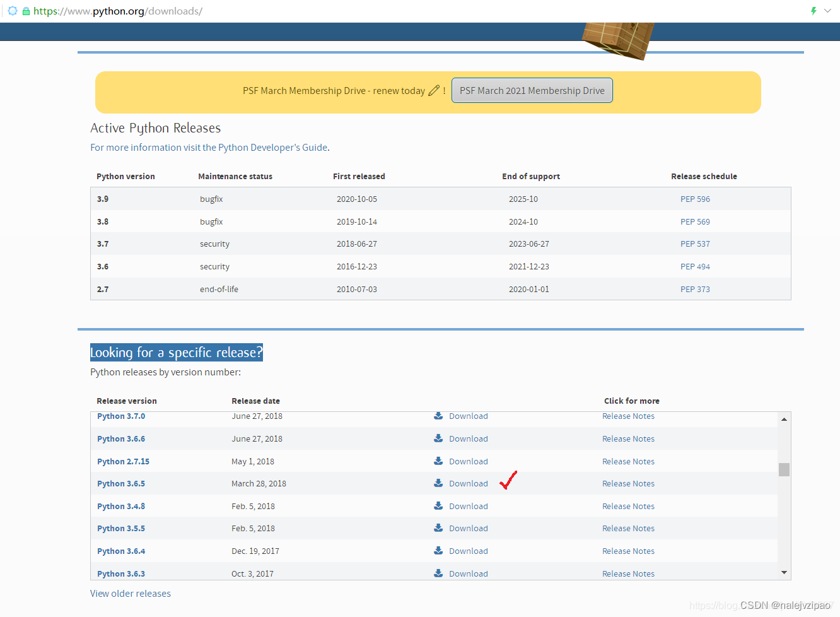Click the '2021-12-23' end of support cell

[x=529, y=266]
